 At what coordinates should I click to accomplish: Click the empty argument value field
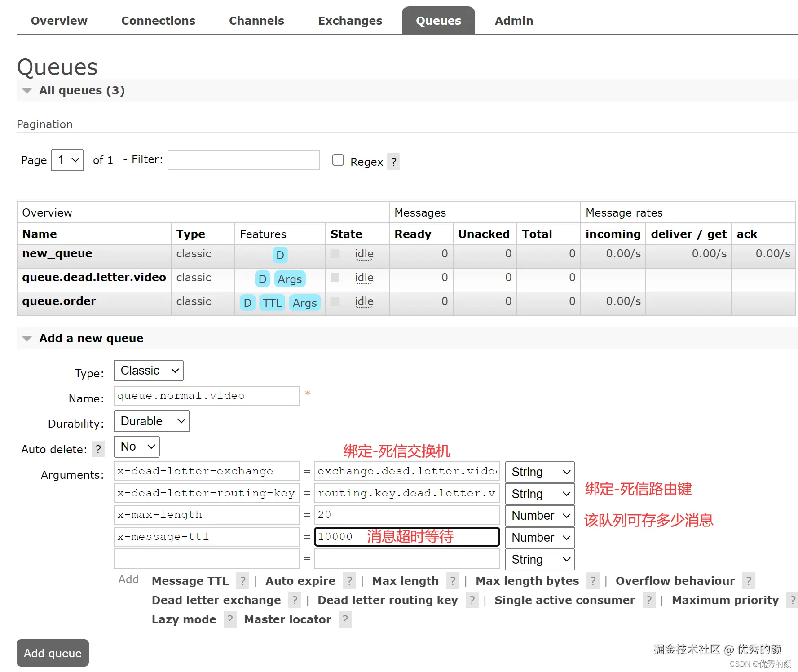coord(407,559)
